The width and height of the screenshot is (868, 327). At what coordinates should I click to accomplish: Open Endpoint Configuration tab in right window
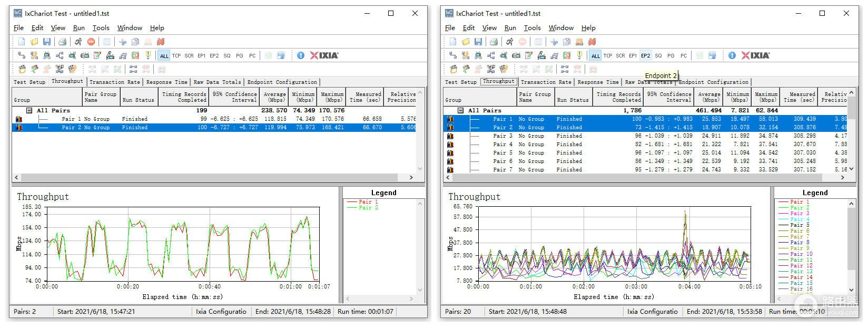(713, 82)
